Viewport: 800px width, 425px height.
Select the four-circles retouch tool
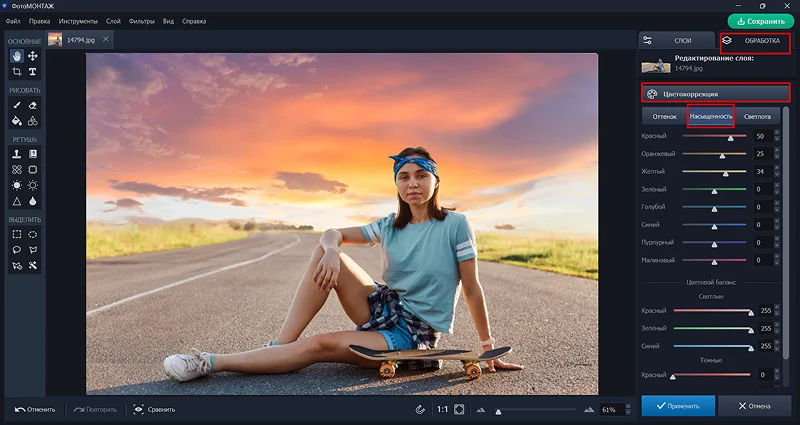[x=17, y=169]
